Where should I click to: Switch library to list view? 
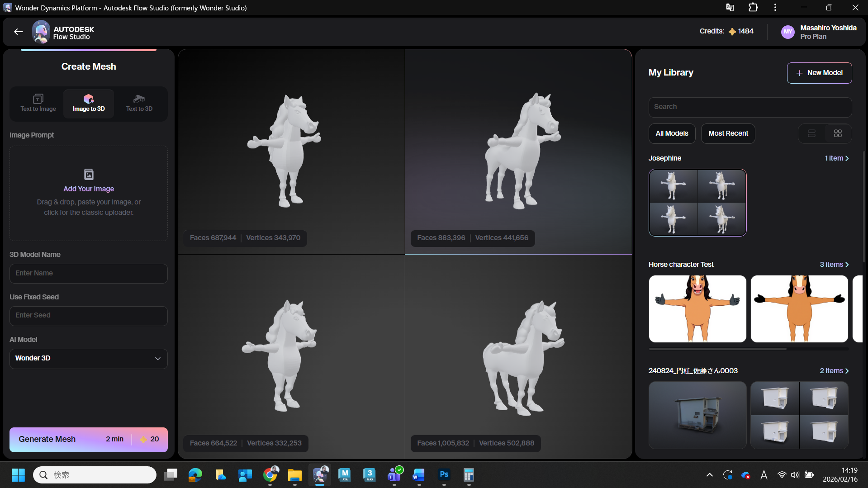pyautogui.click(x=811, y=133)
